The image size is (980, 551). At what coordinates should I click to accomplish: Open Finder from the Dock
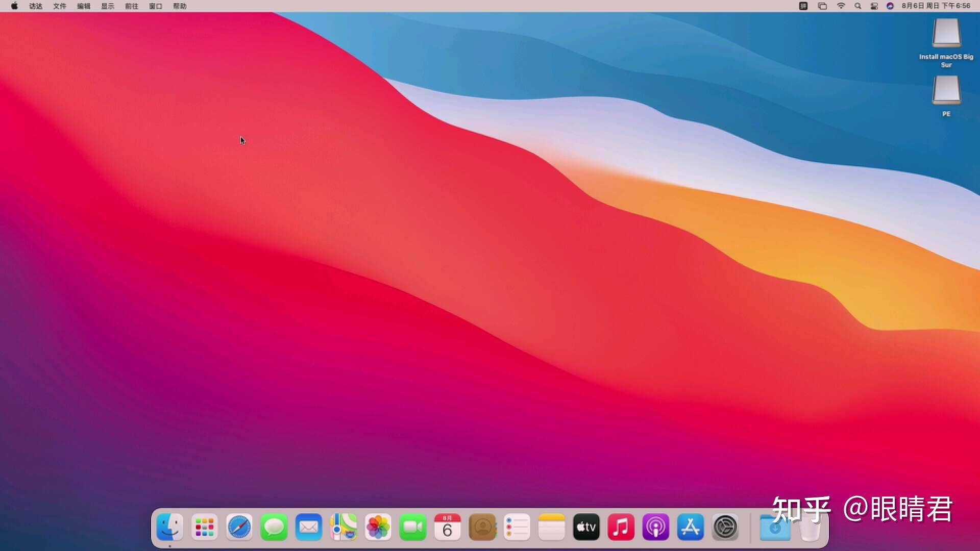tap(169, 527)
